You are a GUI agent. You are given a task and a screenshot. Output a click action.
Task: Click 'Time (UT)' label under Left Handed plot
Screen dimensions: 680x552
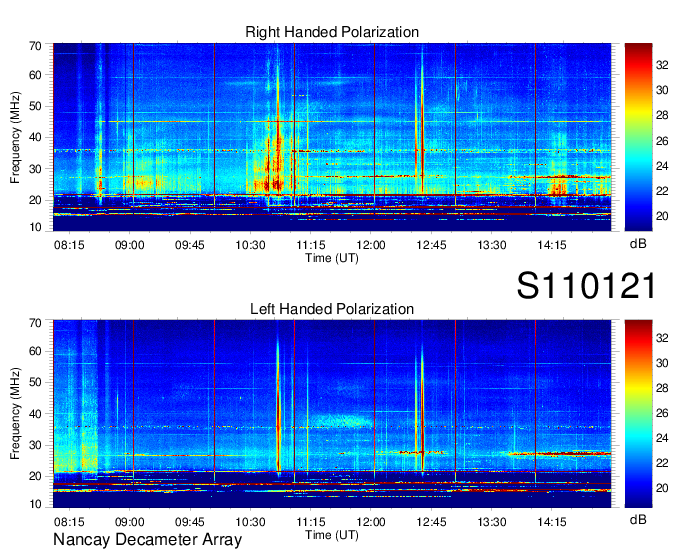tap(332, 535)
